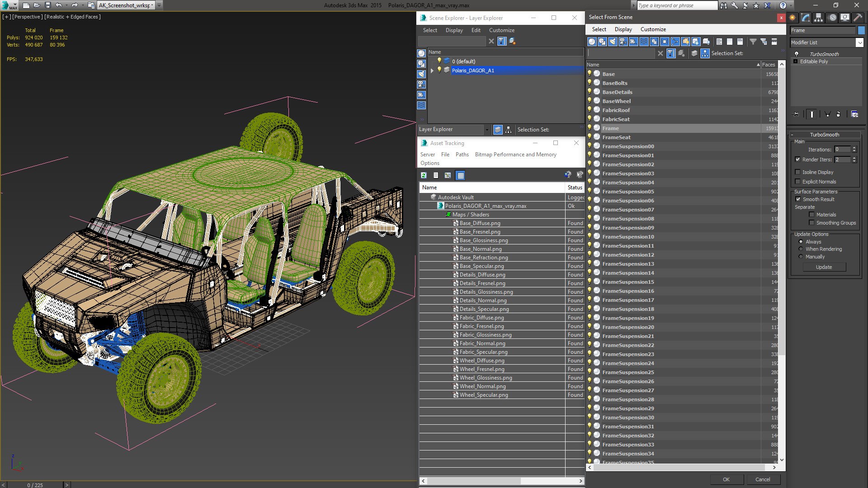Select the Manually update option

click(x=801, y=257)
